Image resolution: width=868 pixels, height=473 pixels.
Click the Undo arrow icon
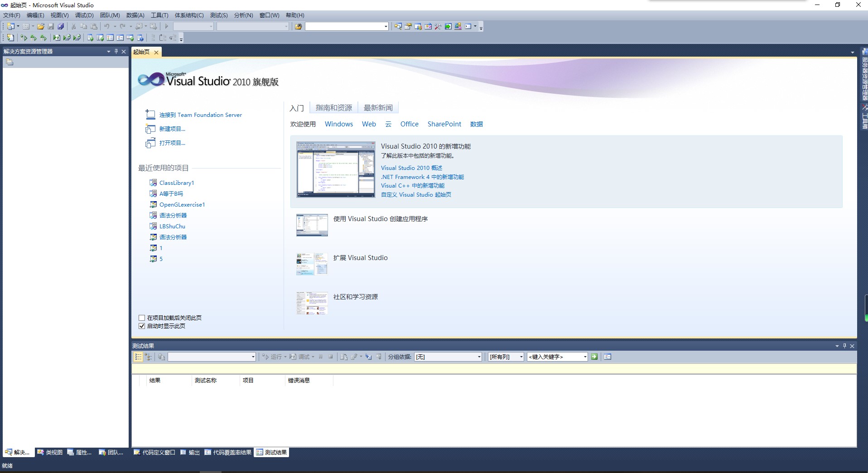click(107, 26)
